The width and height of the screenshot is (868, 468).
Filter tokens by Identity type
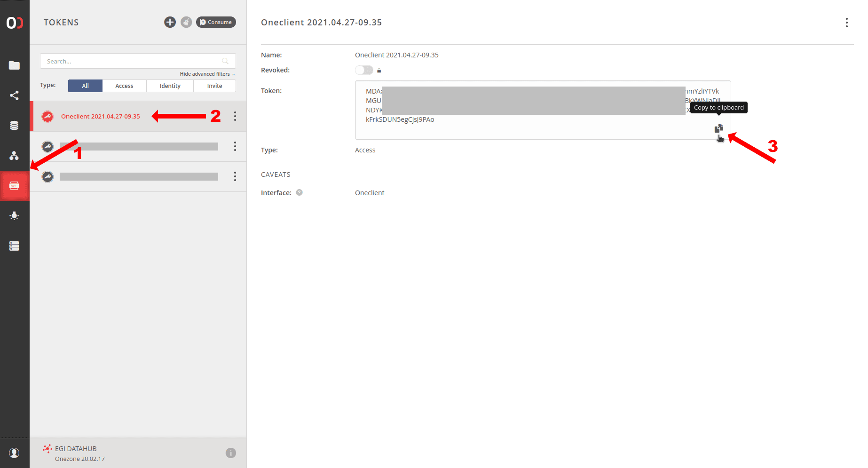(170, 86)
